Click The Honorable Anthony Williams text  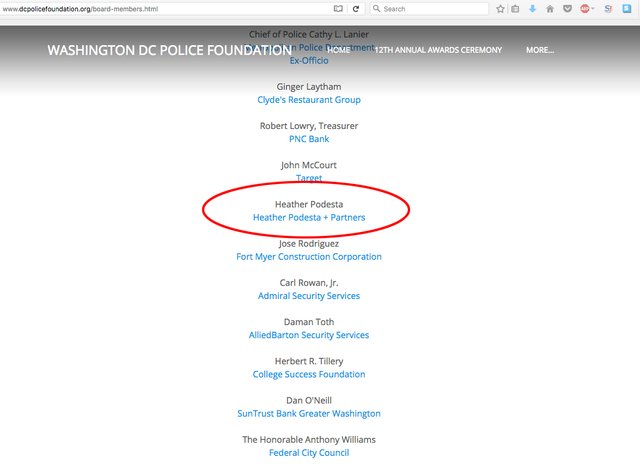309,439
